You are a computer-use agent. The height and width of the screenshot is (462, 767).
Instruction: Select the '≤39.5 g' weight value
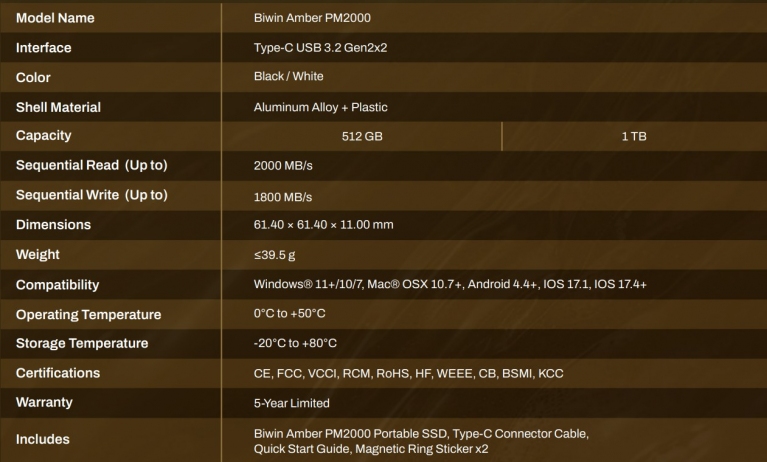pyautogui.click(x=274, y=255)
